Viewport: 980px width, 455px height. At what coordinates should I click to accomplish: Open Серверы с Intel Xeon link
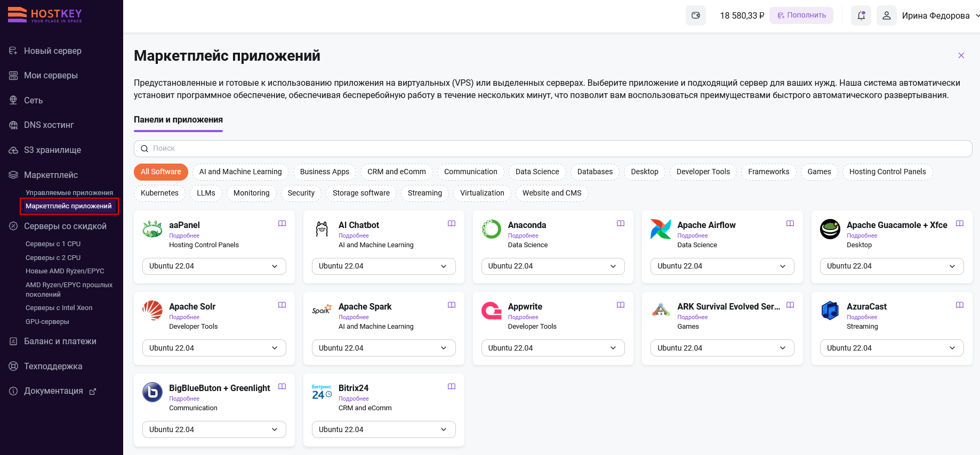coord(59,308)
